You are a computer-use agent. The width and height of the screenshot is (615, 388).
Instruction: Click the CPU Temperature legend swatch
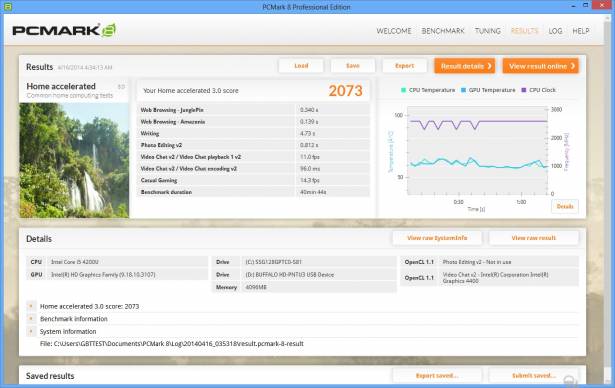tap(403, 90)
